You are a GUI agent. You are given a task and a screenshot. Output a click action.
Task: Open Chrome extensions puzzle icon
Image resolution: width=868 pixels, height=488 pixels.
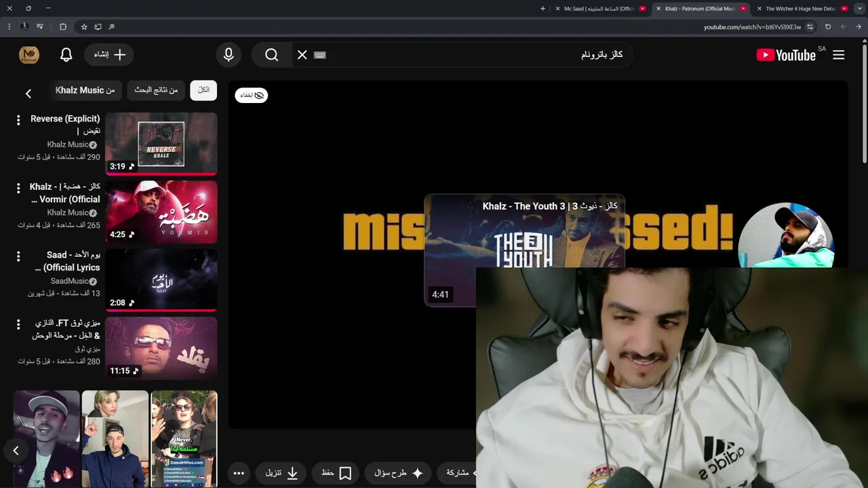pyautogui.click(x=63, y=26)
